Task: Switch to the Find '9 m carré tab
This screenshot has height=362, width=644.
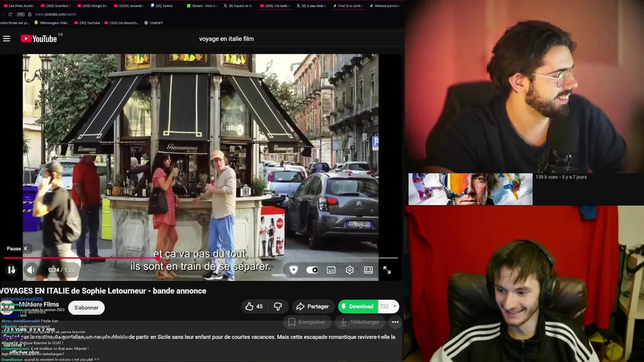Action: (x=348, y=6)
